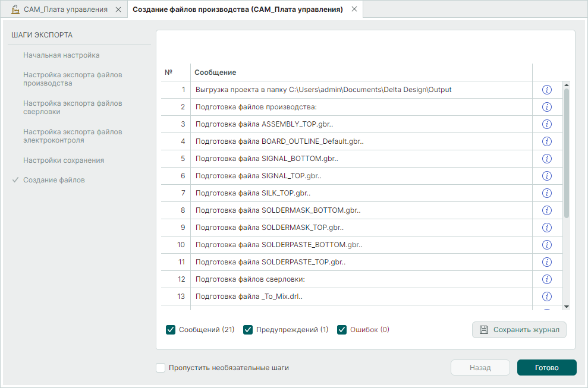
Task: Go to Начальная настройка step
Action: click(x=61, y=55)
